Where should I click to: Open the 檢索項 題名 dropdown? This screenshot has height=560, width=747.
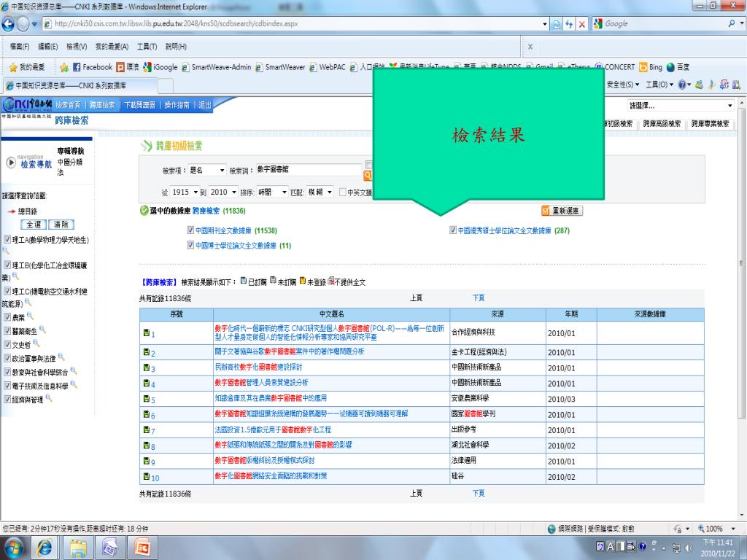[x=207, y=170]
